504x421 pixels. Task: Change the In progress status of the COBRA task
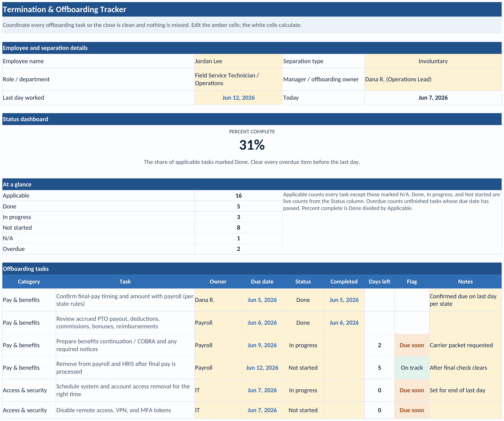(x=303, y=345)
